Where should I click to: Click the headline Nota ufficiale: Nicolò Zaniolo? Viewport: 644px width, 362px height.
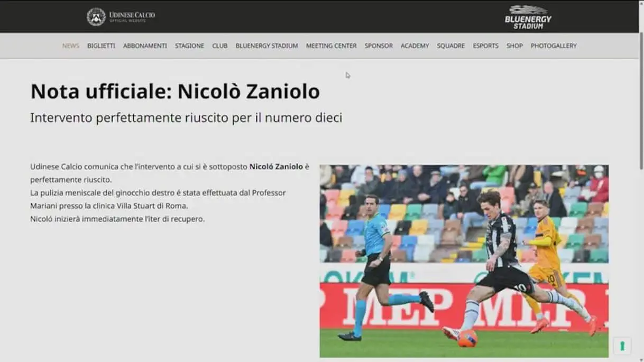(x=175, y=91)
